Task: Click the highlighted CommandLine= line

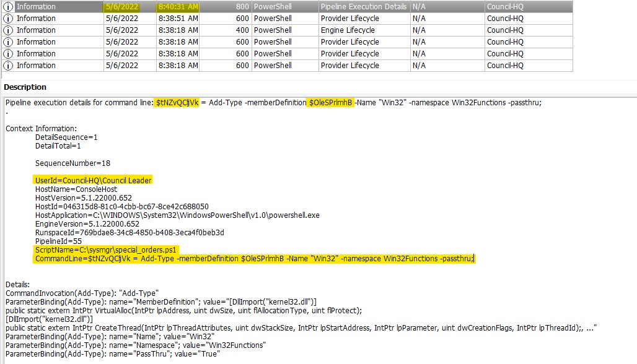Action: click(254, 258)
